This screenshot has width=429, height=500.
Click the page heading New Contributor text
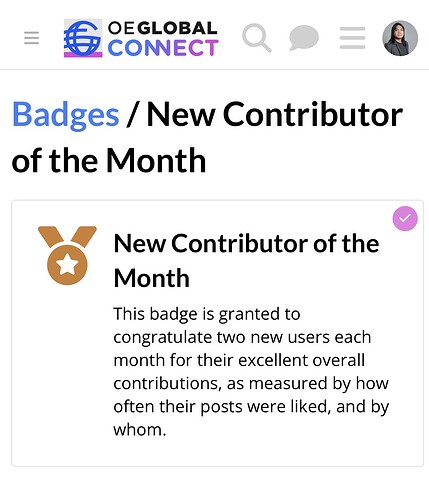[275, 115]
